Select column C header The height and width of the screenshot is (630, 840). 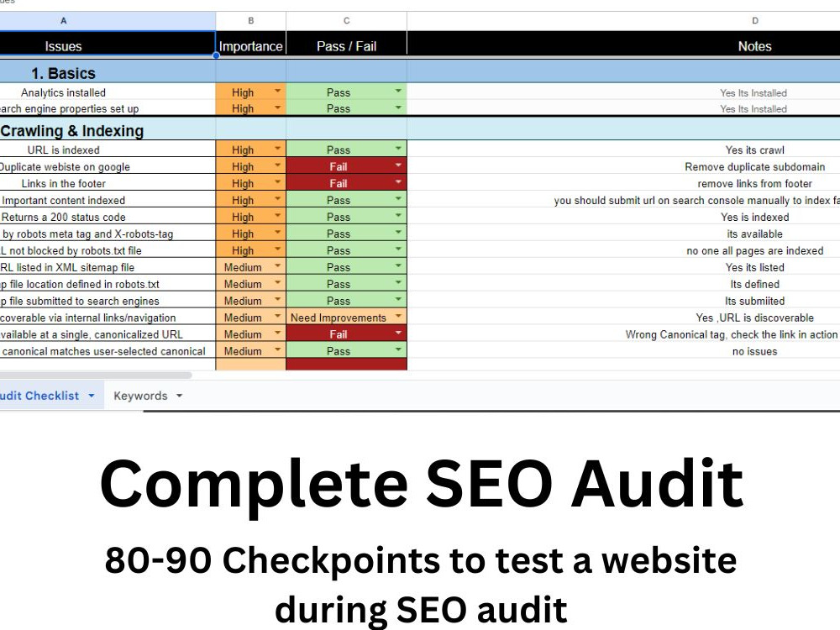point(347,21)
